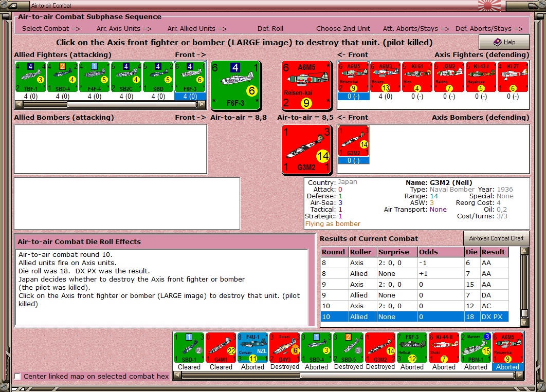
Task: Destroy the large G3M2 front bomber
Action: pos(306,149)
